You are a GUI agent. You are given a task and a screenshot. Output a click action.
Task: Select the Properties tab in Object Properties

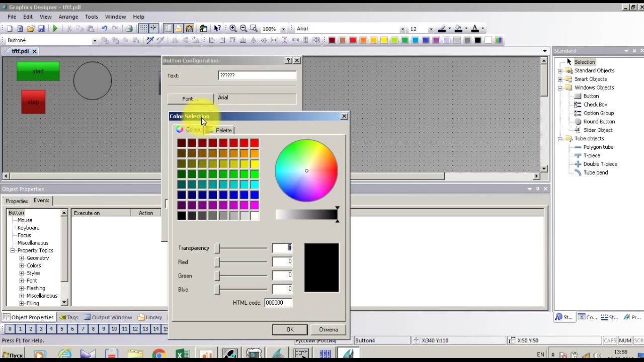pos(17,201)
